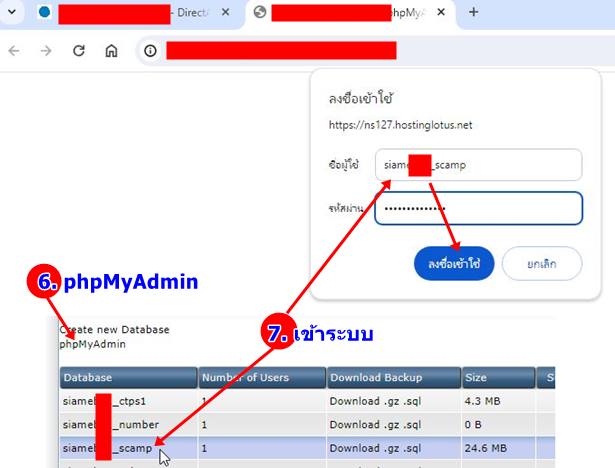Click the Create new Database link
Image resolution: width=615 pixels, height=468 pixels.
(x=115, y=330)
